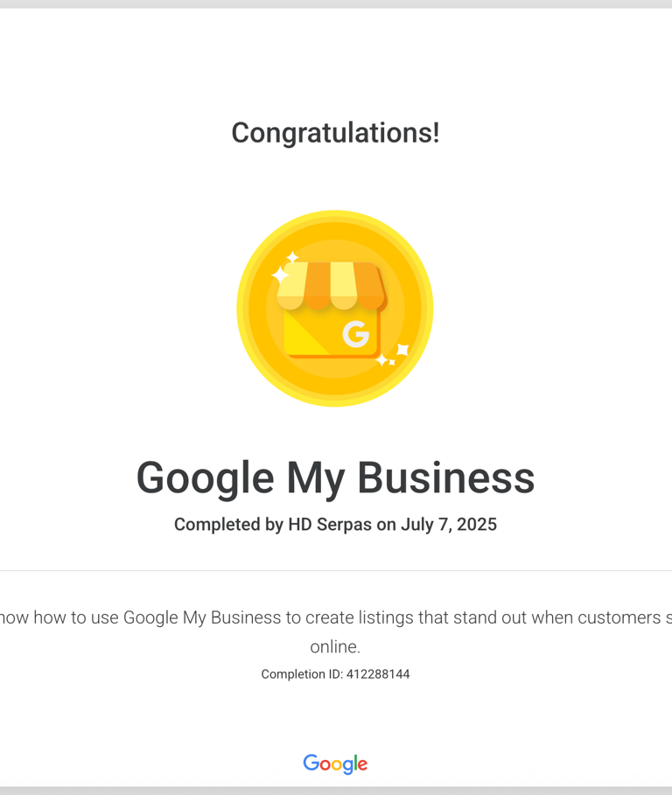The width and height of the screenshot is (672, 795).
Task: Click the small sparkle above the awning
Action: pos(292,257)
